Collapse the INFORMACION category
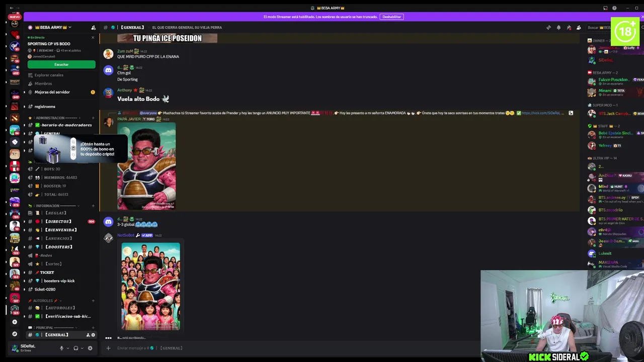 pos(53,206)
